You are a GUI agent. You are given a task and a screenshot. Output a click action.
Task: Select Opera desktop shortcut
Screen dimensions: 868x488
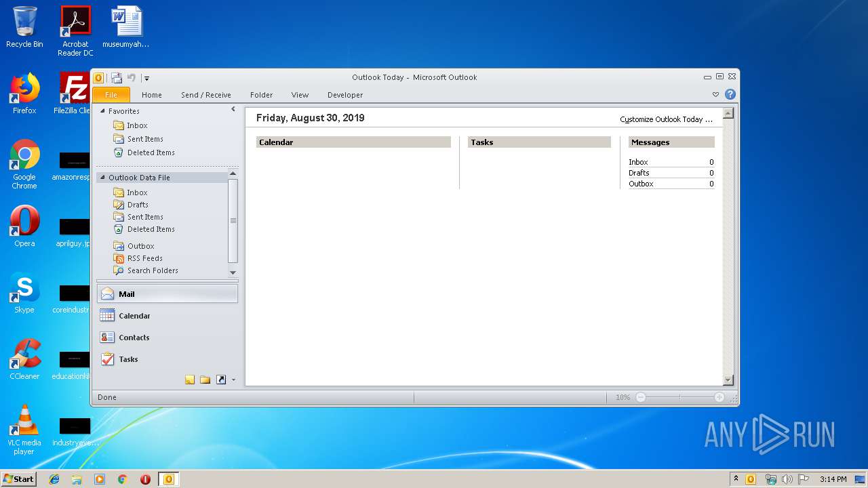pos(24,226)
